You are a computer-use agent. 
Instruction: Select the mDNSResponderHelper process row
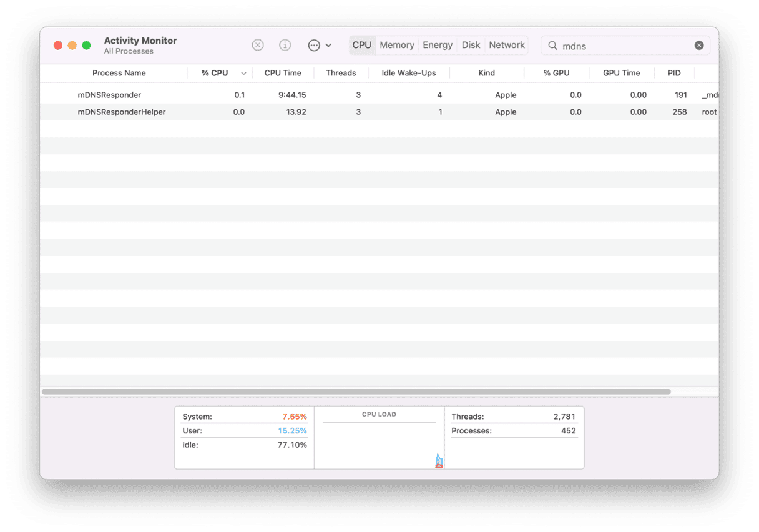pos(121,112)
